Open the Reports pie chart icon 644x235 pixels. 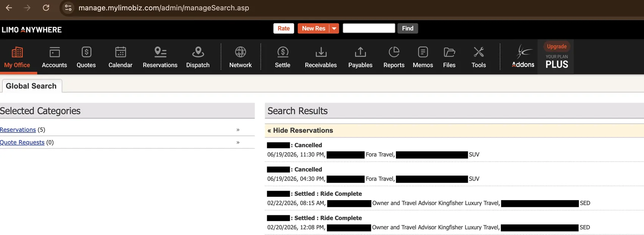coord(394,52)
